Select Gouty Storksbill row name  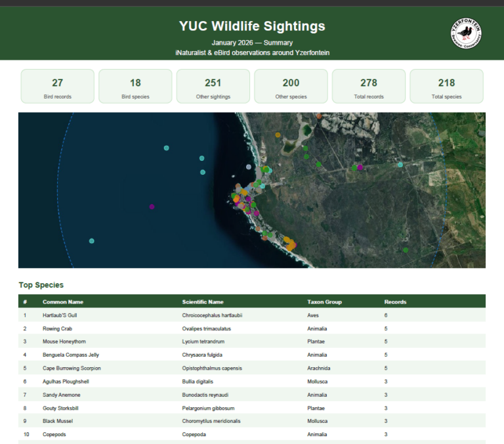(60, 409)
